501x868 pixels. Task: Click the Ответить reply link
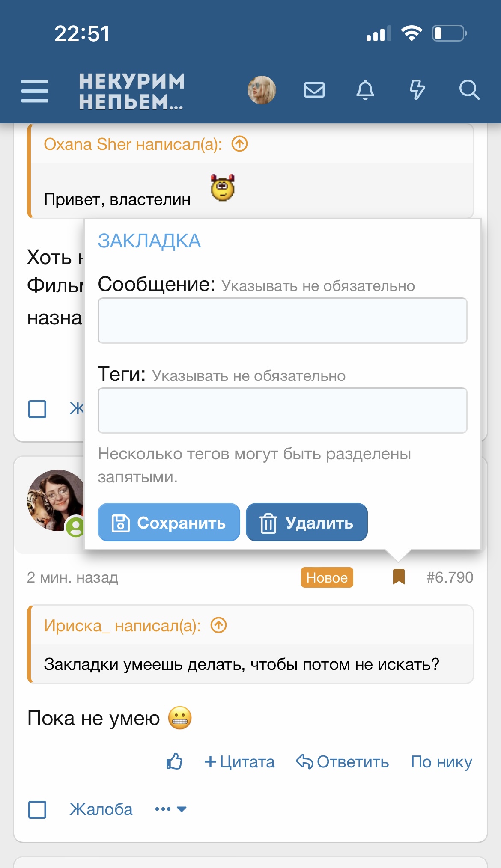(343, 762)
